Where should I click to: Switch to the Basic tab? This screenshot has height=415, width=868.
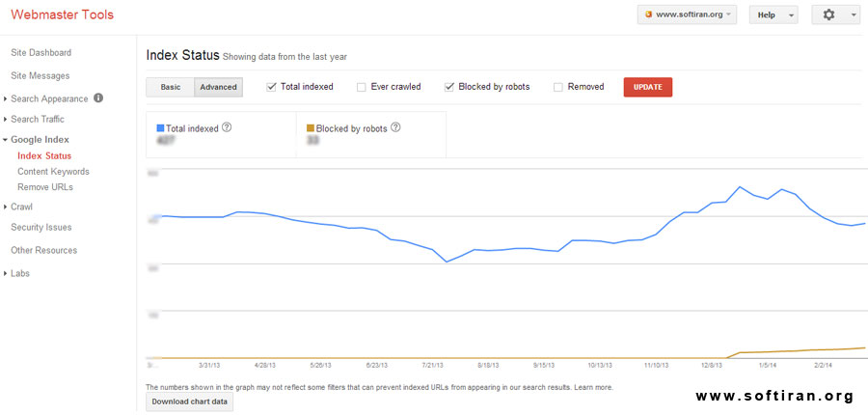pyautogui.click(x=171, y=87)
